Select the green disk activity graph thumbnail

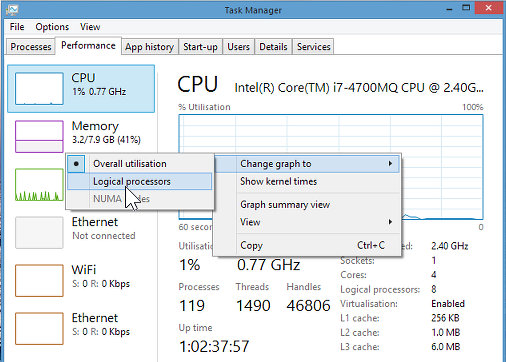[x=39, y=185]
